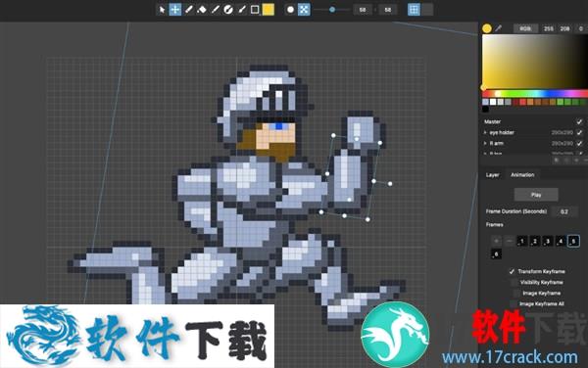Screen dimensions: 588x368
Task: Choose the white palette swatch
Action: point(493,102)
